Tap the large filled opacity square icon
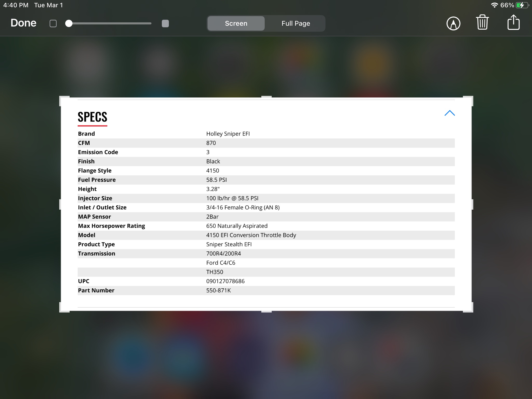The width and height of the screenshot is (532, 399). click(x=165, y=23)
